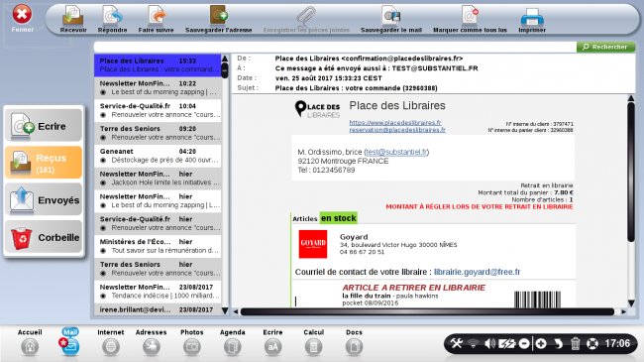Open Internet app from dock
Image resolution: width=644 pixels, height=362 pixels.
(x=111, y=342)
